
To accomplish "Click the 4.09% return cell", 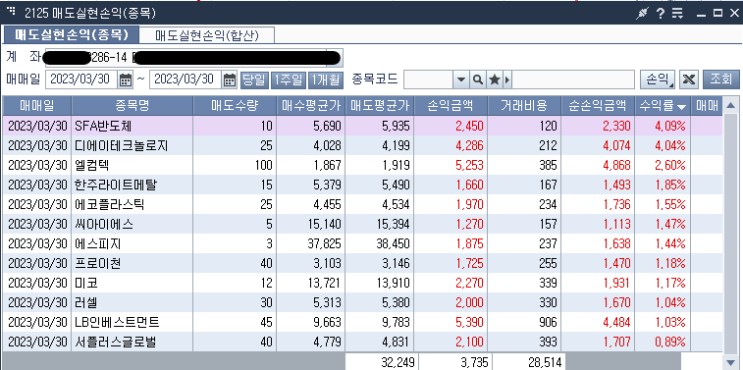I will [663, 126].
